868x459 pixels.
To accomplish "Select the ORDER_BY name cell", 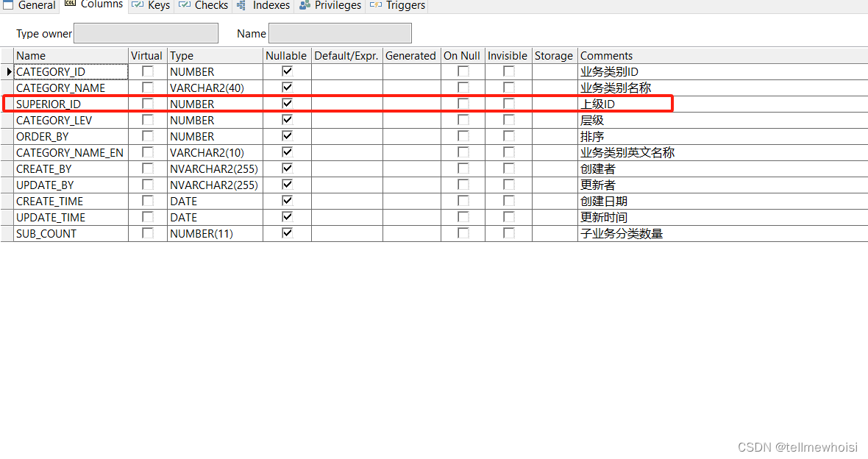I will pos(71,136).
